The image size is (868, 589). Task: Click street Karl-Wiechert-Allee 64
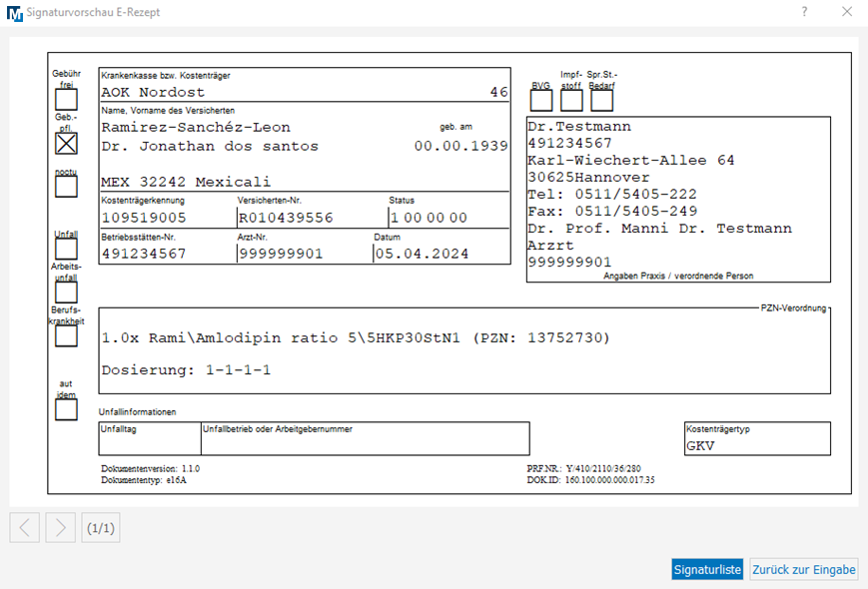pyautogui.click(x=631, y=161)
